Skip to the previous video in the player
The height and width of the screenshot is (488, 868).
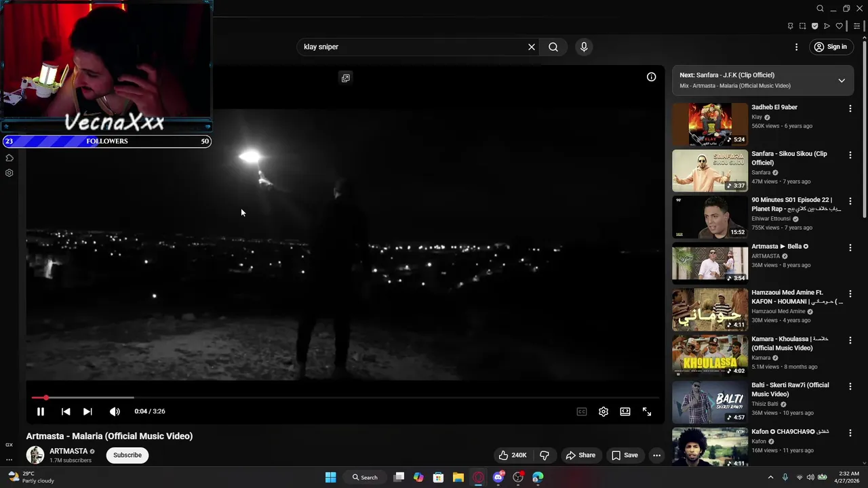(x=66, y=411)
